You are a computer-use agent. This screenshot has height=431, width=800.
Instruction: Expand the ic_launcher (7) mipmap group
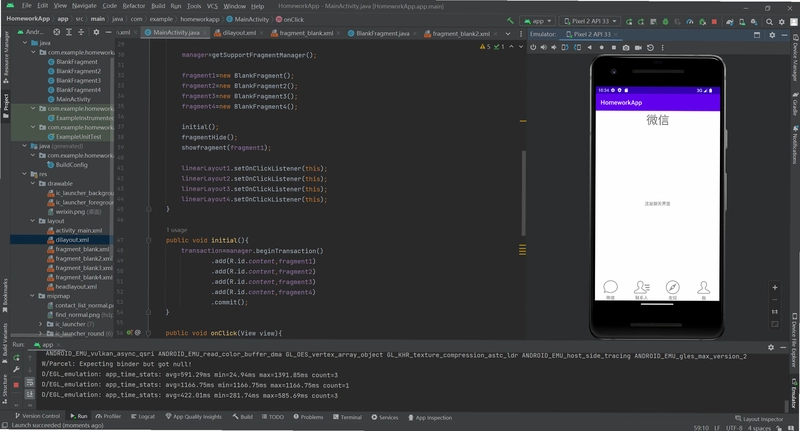coord(41,324)
